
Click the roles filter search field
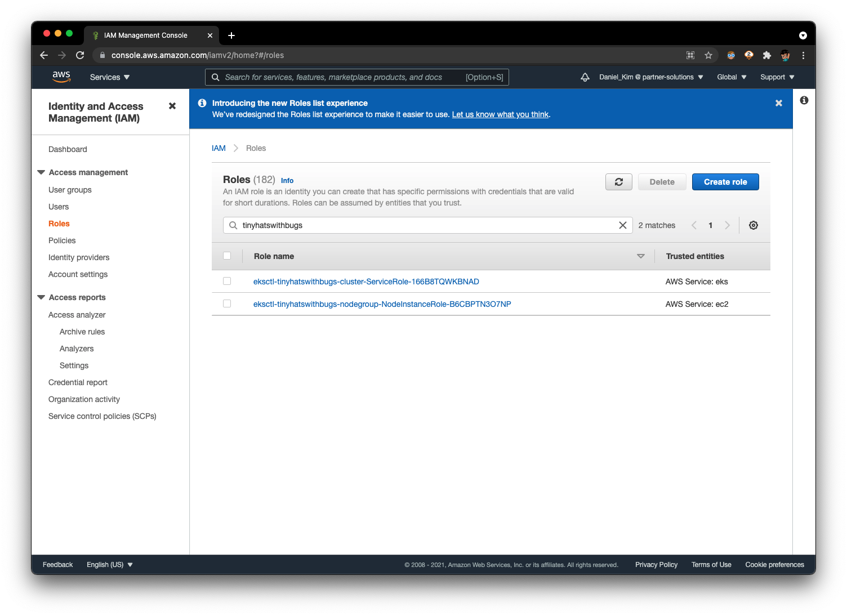point(428,225)
